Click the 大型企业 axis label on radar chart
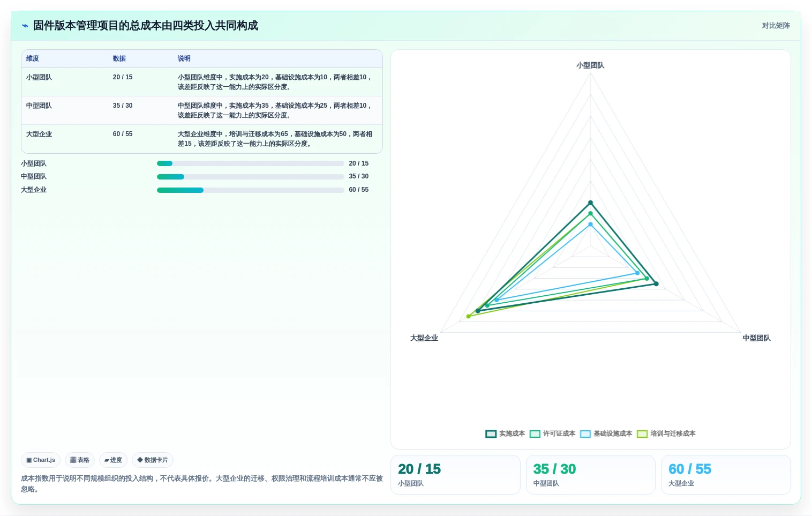This screenshot has width=812, height=516. (424, 338)
